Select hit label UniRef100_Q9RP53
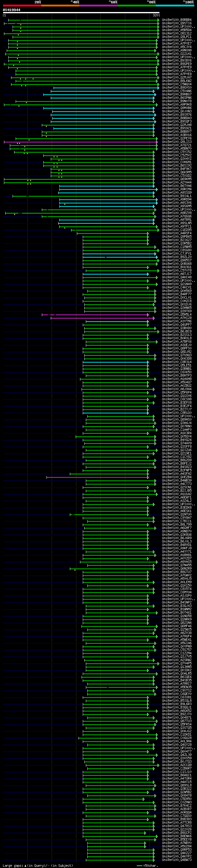 177,850
